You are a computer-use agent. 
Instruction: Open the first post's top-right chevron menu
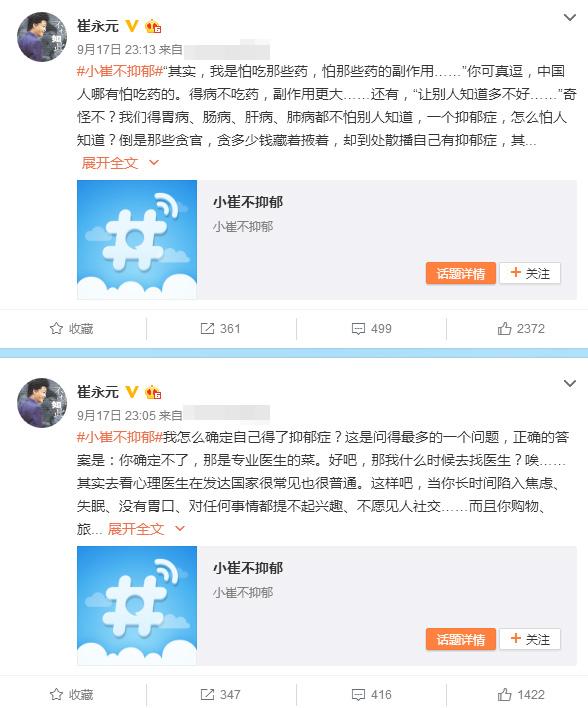[569, 18]
